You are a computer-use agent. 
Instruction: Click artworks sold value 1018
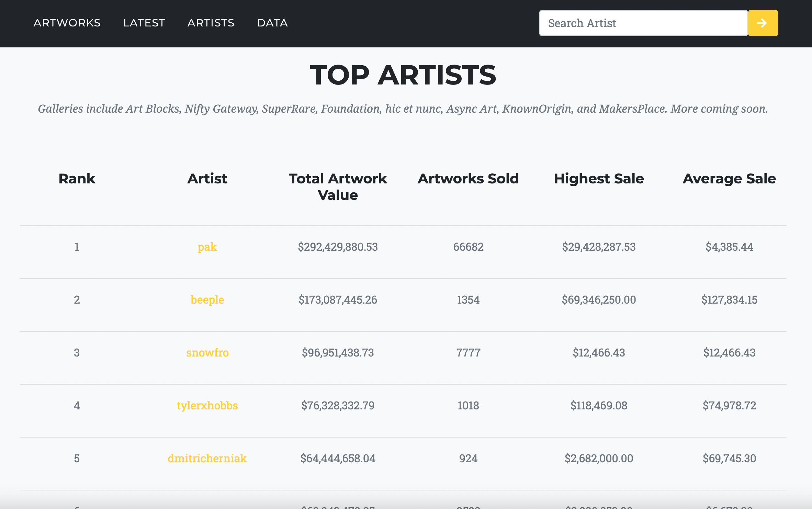click(468, 406)
